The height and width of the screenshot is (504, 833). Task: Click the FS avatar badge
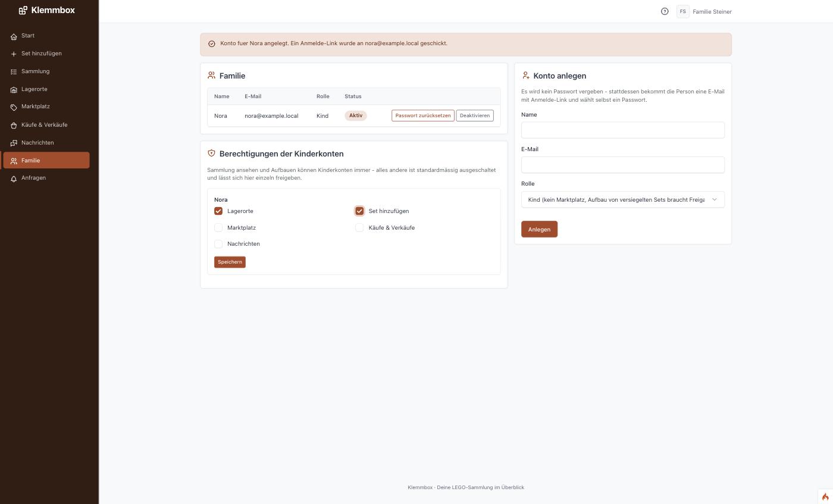coord(683,11)
